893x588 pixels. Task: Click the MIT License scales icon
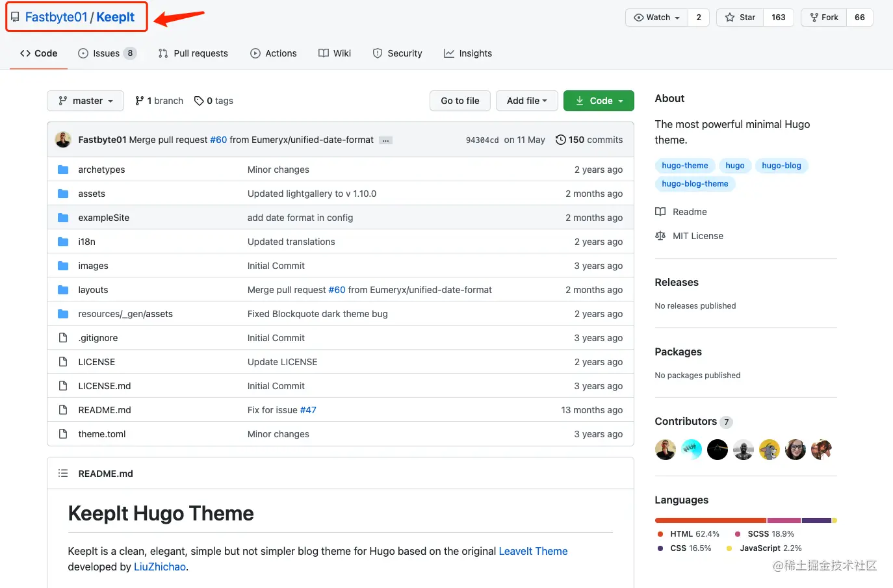[x=660, y=236]
